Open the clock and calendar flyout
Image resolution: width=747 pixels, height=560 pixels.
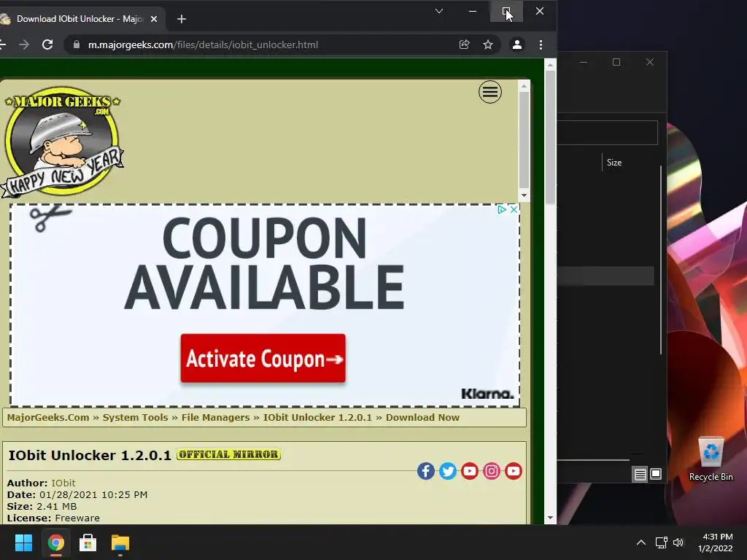click(x=716, y=542)
